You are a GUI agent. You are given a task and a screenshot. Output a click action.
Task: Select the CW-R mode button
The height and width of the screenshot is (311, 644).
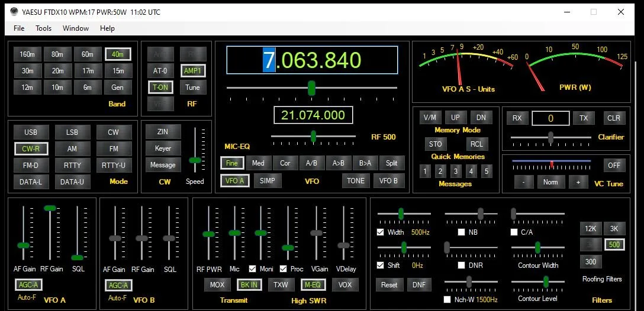(x=31, y=148)
